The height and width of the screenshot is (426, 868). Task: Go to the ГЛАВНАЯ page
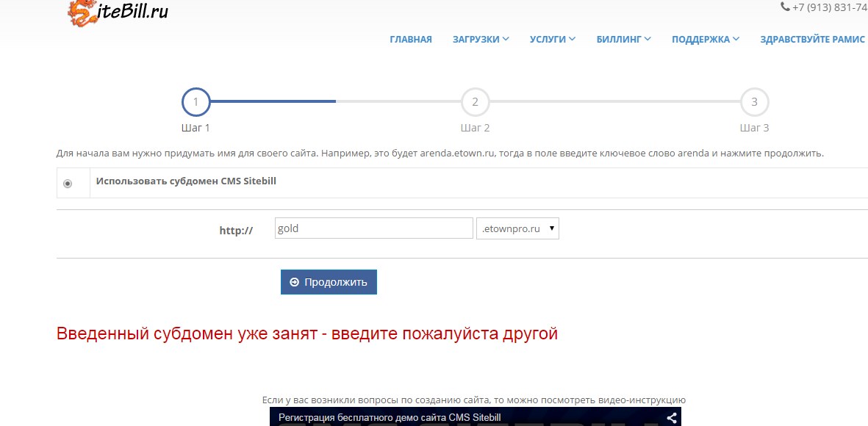(x=411, y=39)
